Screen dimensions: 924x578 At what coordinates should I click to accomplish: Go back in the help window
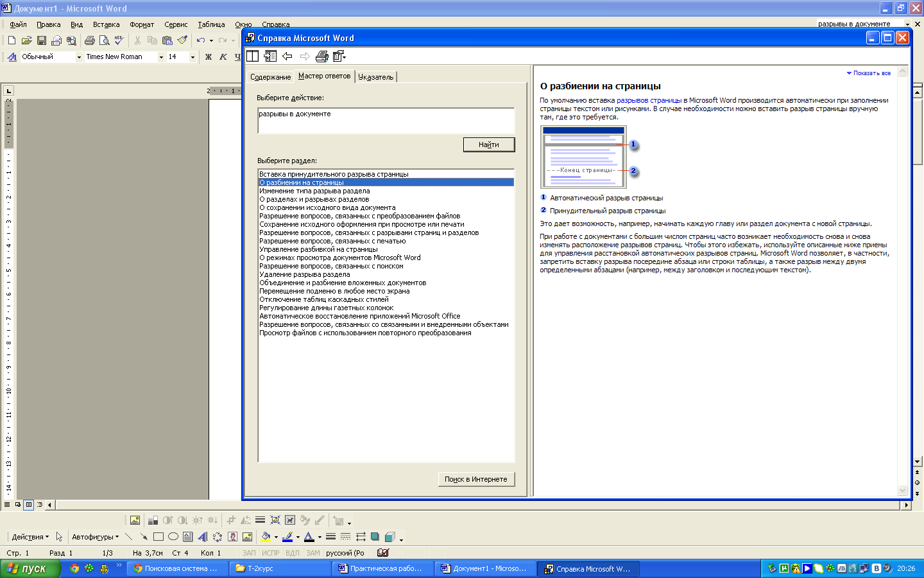click(x=287, y=56)
